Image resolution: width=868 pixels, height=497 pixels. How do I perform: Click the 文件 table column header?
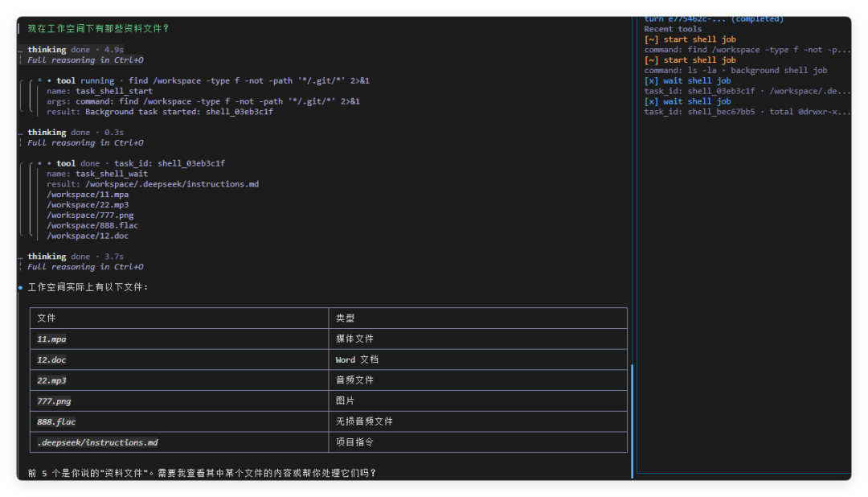[179, 318]
